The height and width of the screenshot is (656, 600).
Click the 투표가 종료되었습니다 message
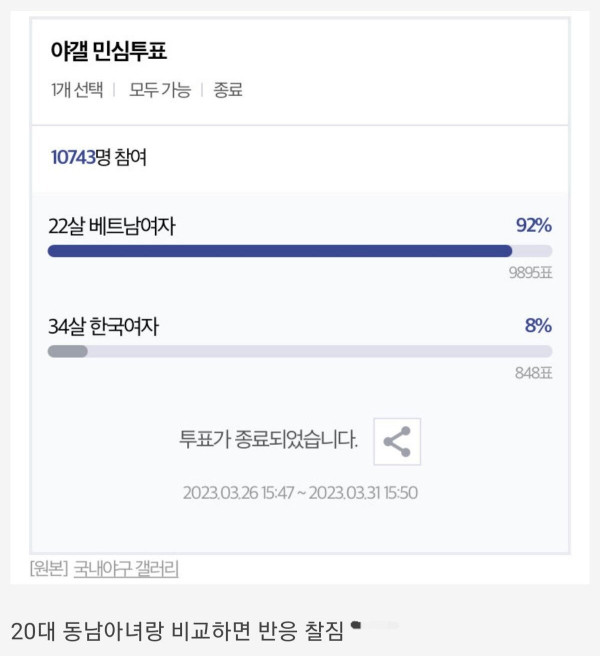coord(268,440)
